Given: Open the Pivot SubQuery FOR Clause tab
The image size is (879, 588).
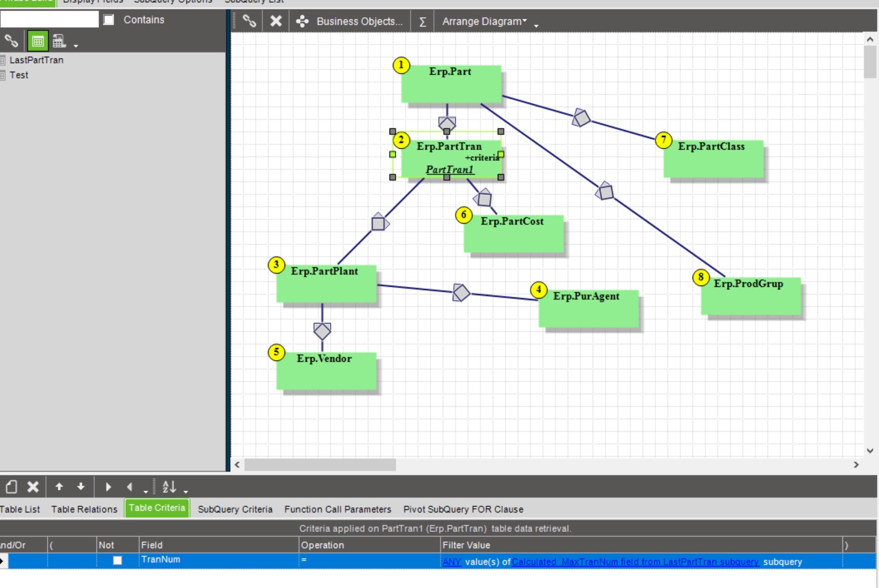Looking at the screenshot, I should click(x=463, y=509).
